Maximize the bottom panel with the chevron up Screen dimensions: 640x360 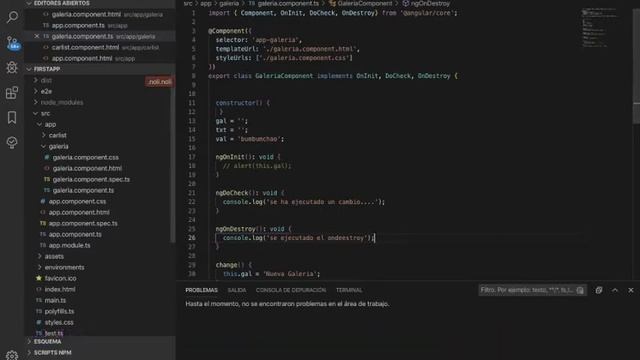coord(615,290)
